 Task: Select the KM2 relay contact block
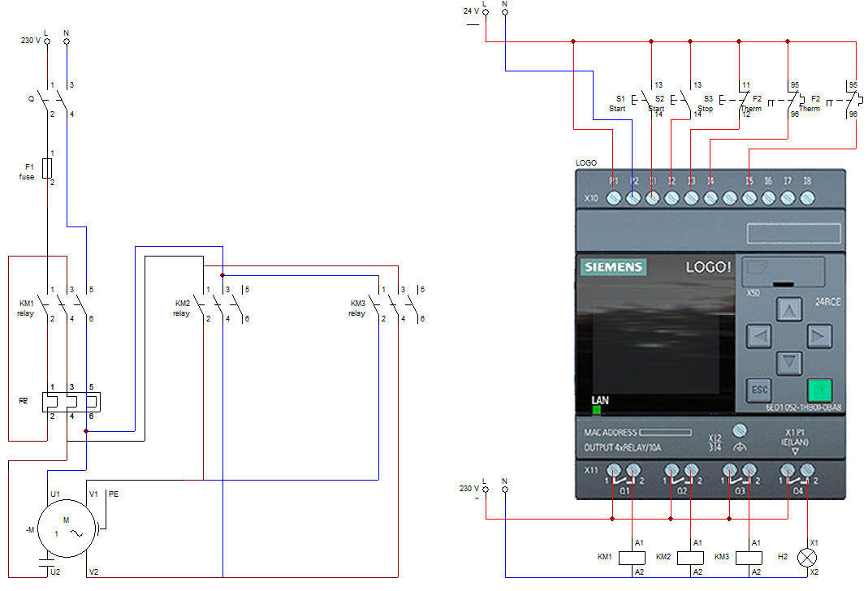(221, 304)
